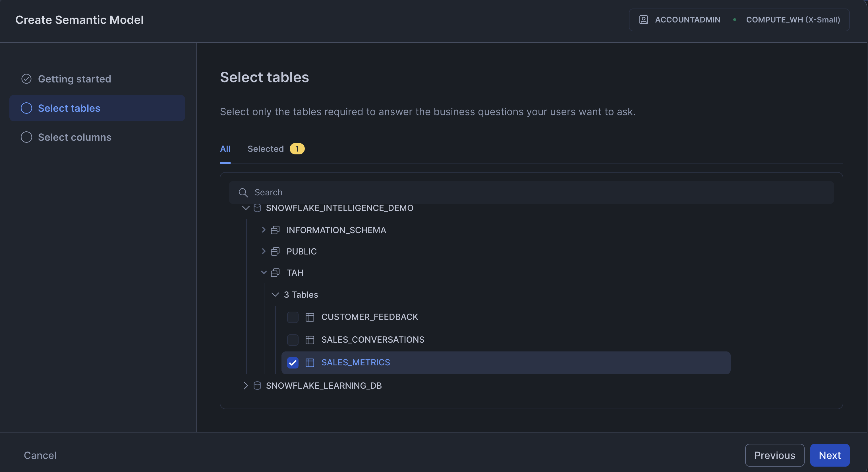Click the SALES_CONVERSATIONS table icon

pos(310,339)
